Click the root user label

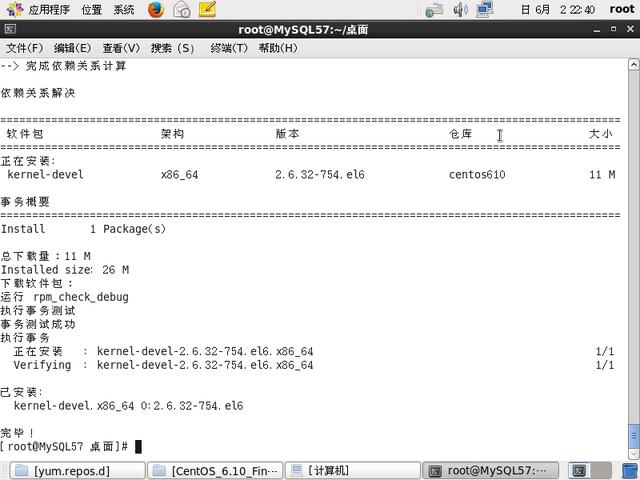[x=622, y=9]
